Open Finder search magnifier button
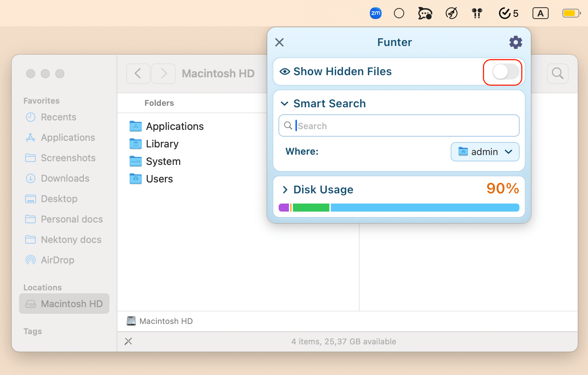Screen dimensions: 588x375 [x=558, y=74]
